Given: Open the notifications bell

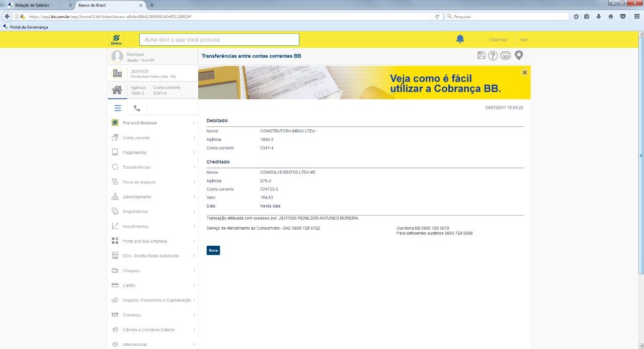Looking at the screenshot, I should tap(460, 39).
